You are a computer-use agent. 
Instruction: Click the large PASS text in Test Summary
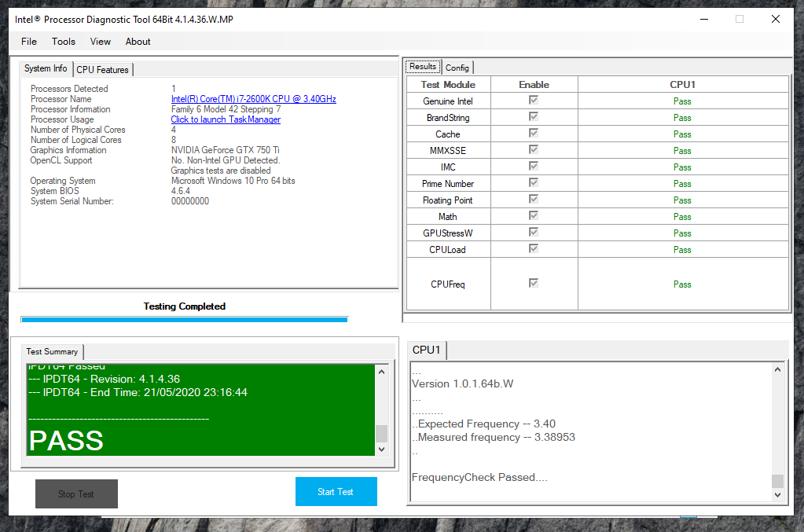click(66, 440)
